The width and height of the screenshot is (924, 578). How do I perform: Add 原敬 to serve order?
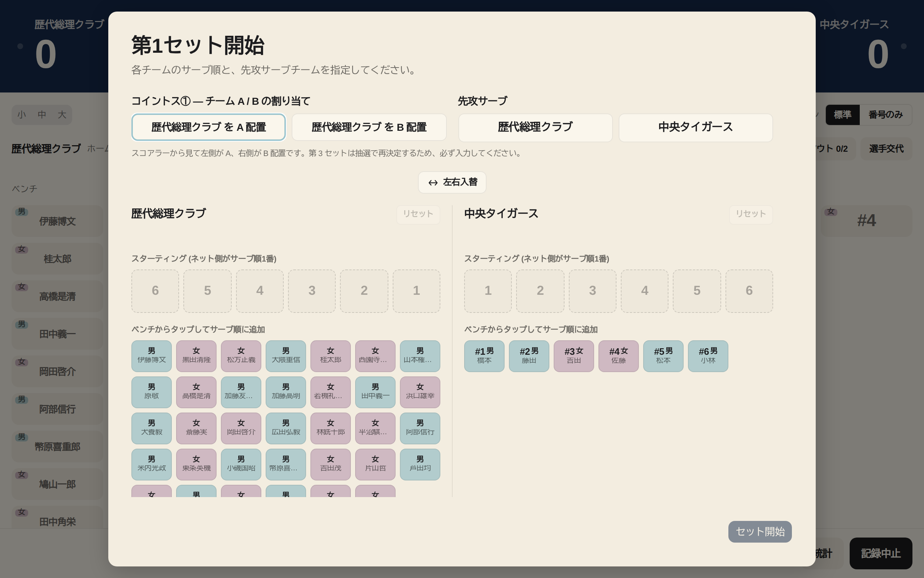click(152, 392)
